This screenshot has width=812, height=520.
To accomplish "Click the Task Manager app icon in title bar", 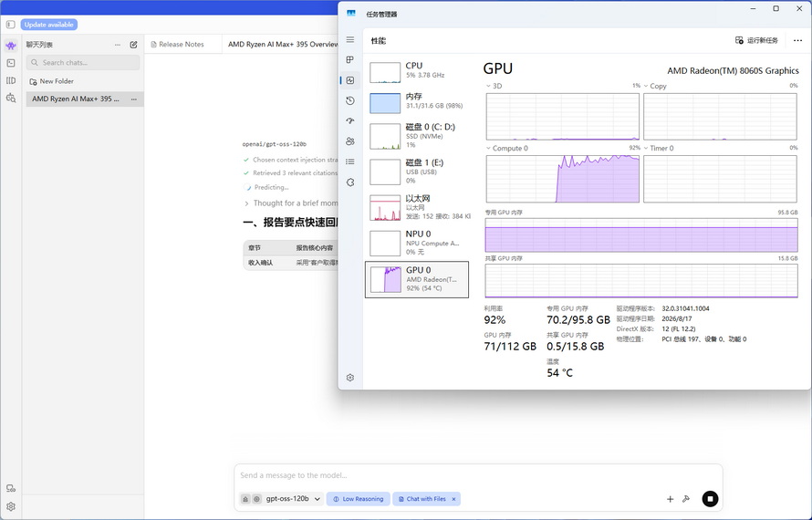I will coord(351,14).
